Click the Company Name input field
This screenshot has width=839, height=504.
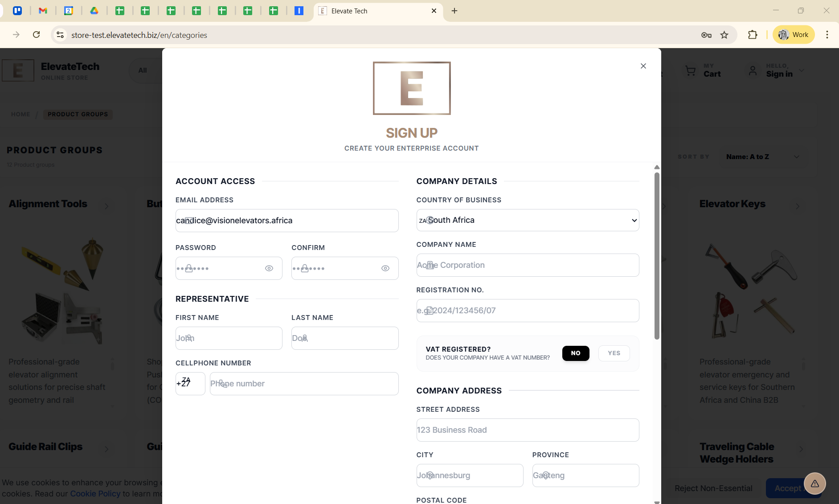click(528, 265)
